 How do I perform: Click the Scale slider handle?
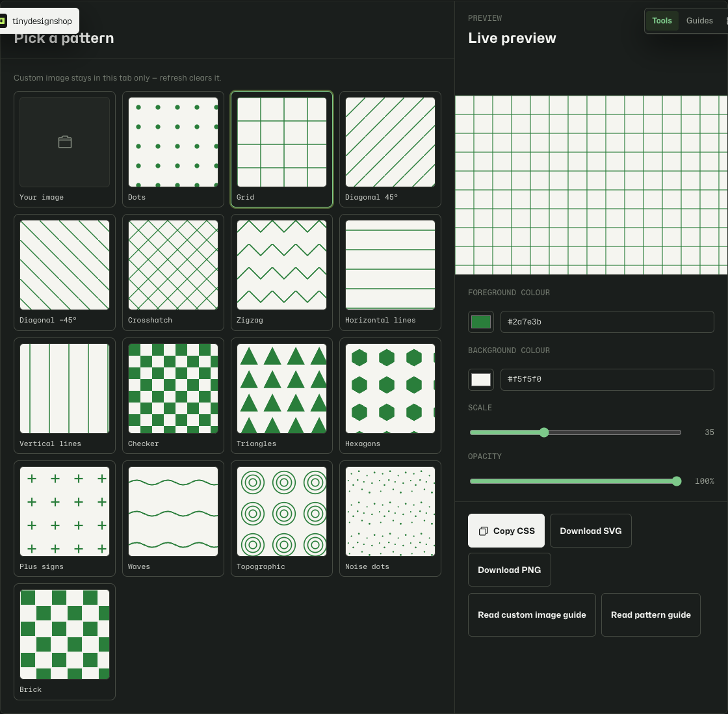coord(544,432)
